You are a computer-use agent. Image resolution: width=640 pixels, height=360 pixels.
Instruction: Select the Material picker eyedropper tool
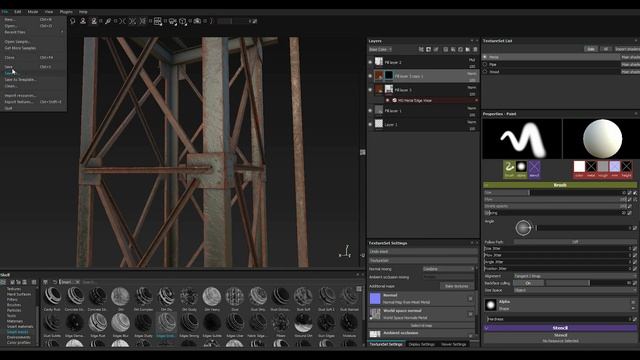click(108, 21)
